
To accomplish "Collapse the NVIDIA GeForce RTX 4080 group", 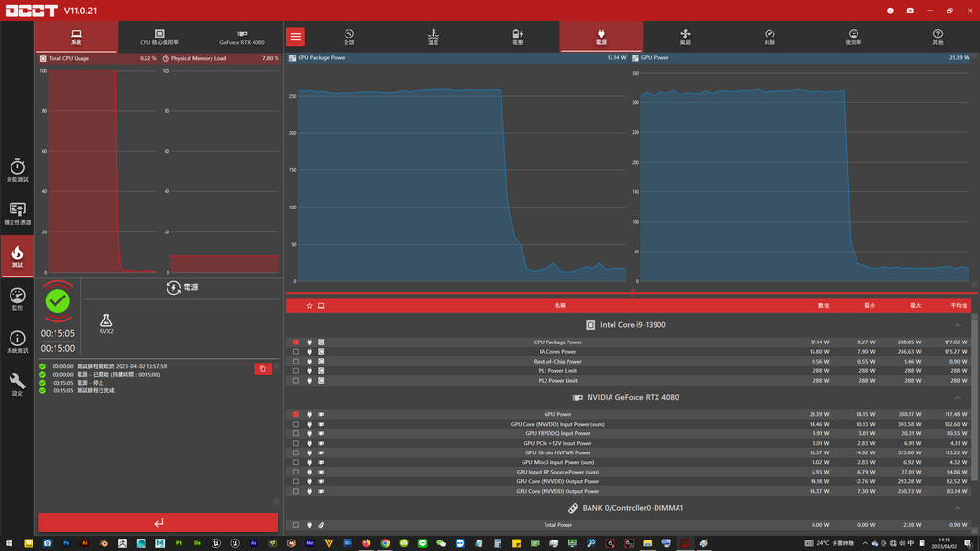I will tap(957, 398).
